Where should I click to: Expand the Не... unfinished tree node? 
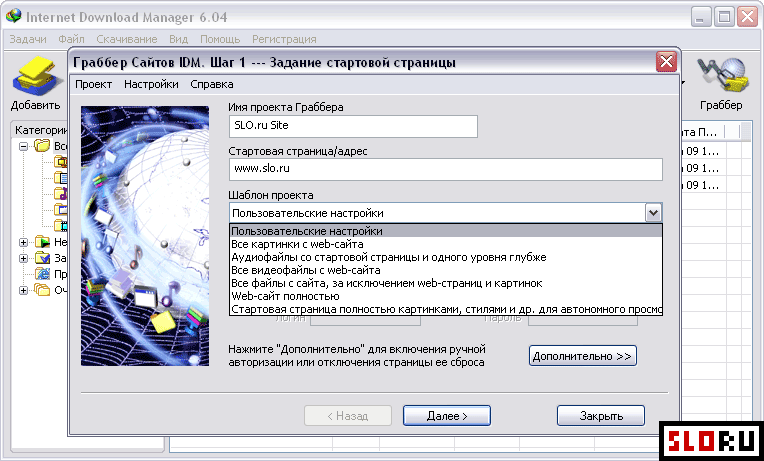[x=23, y=242]
